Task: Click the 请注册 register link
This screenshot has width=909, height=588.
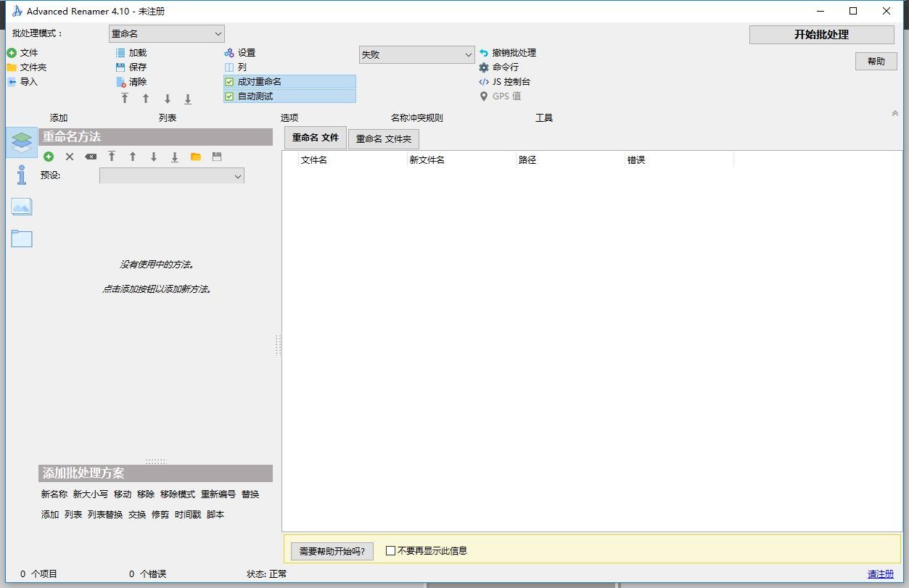Action: [x=880, y=574]
